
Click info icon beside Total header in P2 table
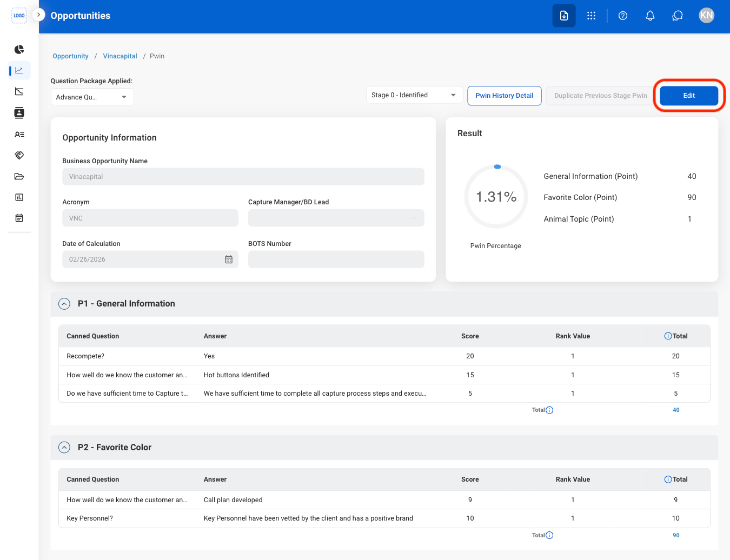coord(668,479)
